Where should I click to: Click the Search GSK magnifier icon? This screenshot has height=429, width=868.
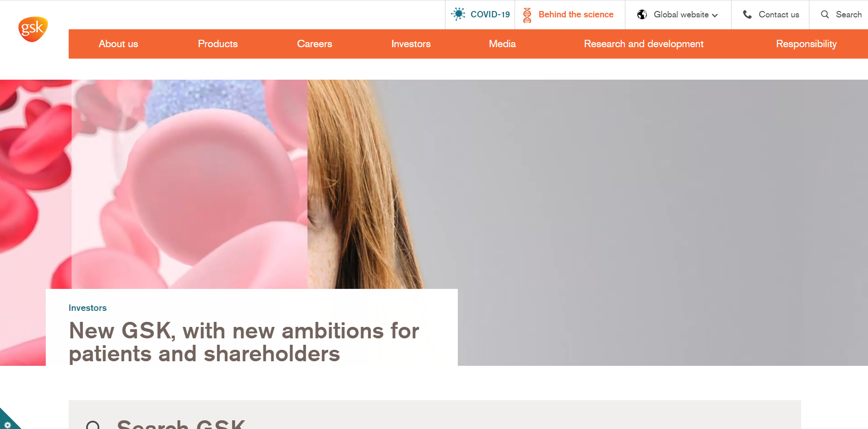[93, 425]
